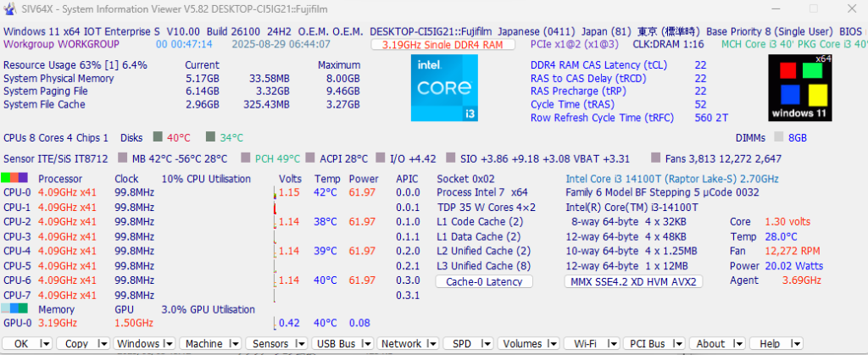Click the L3 Unified Cache (8) label
The height and width of the screenshot is (355, 868).
(483, 266)
